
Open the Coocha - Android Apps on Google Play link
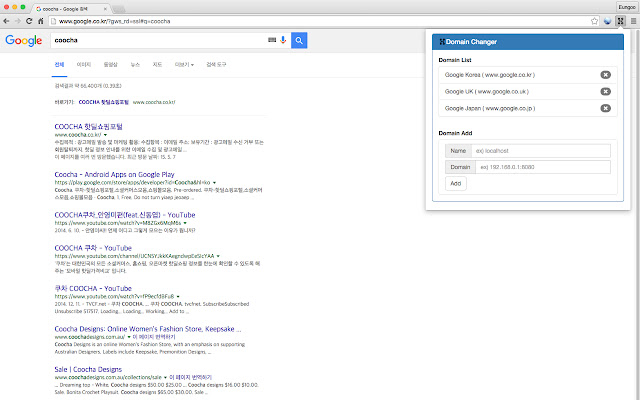point(114,174)
